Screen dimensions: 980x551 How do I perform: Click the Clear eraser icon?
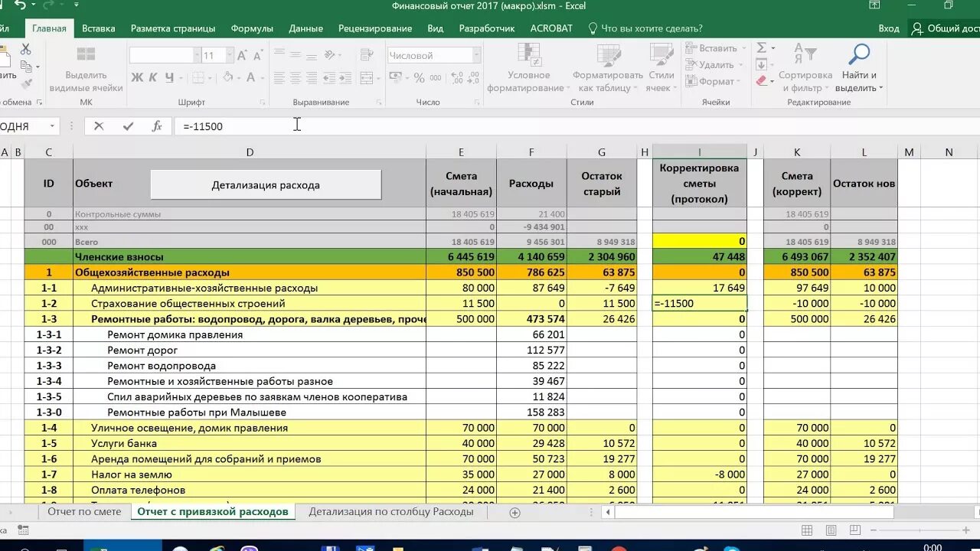[x=761, y=81]
